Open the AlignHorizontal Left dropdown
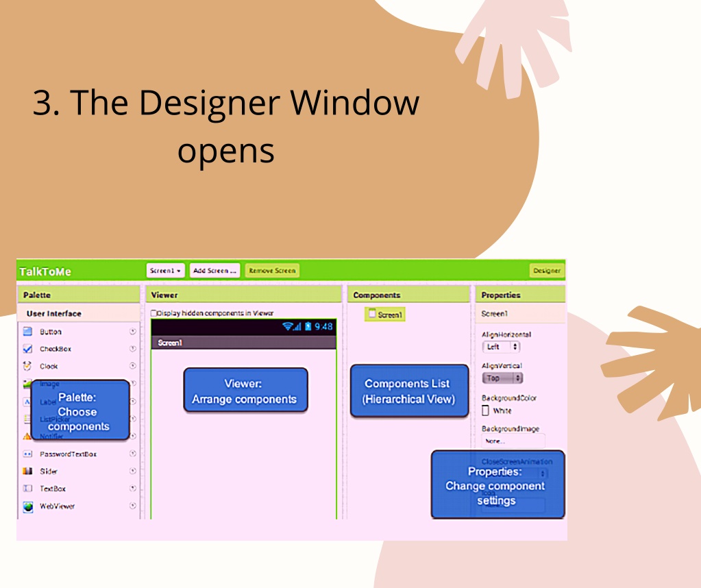Screen dimensions: 701x588 pyautogui.click(x=501, y=347)
